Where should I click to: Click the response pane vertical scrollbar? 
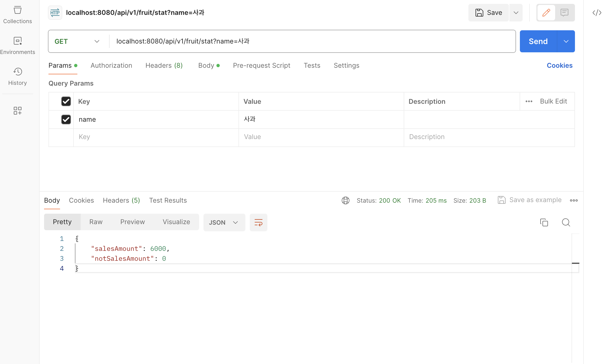(575, 297)
